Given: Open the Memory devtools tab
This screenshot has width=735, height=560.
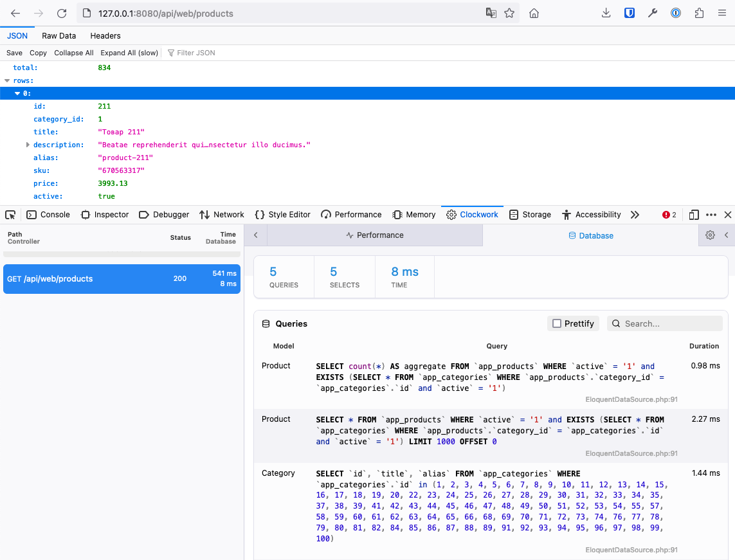Looking at the screenshot, I should [414, 215].
